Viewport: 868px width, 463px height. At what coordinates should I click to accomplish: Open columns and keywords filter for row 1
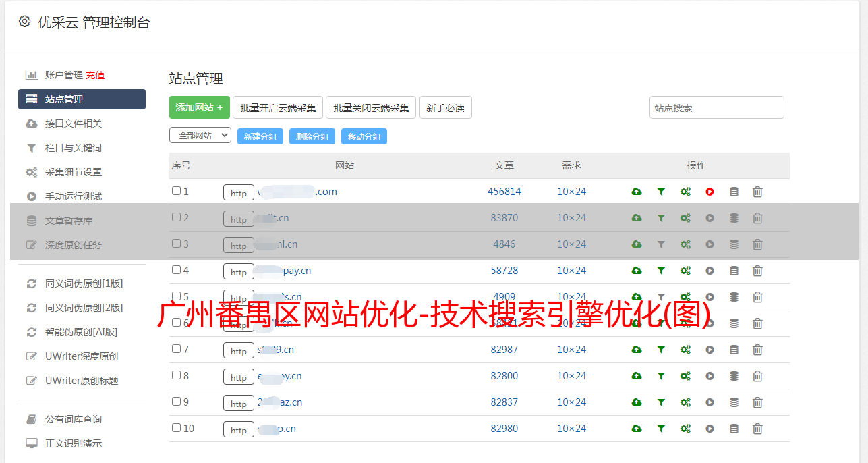(661, 192)
